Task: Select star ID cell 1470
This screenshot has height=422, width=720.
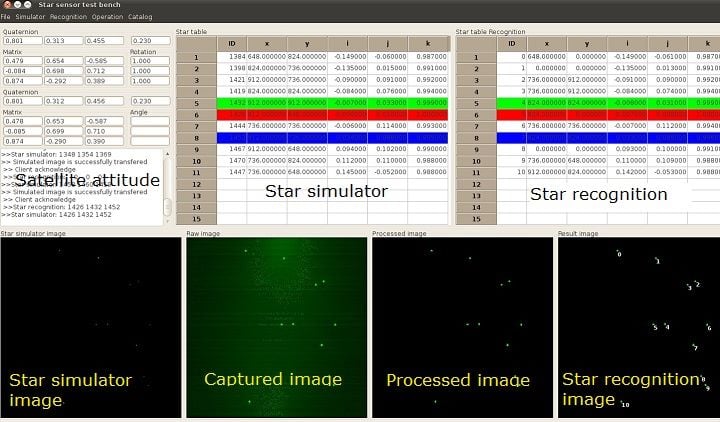Action: tap(232, 161)
